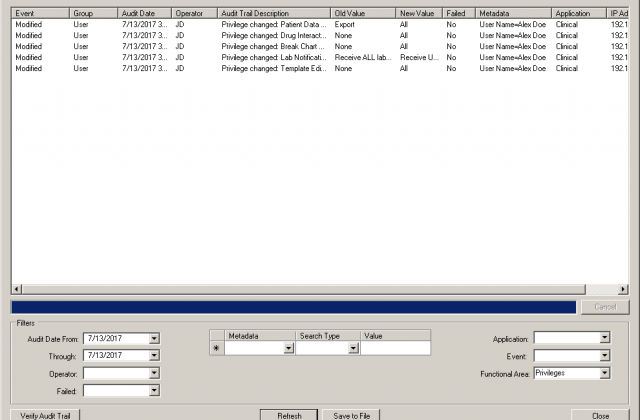Click the filter grid Value input cell
Viewport: 640px width, 420px height.
click(395, 348)
